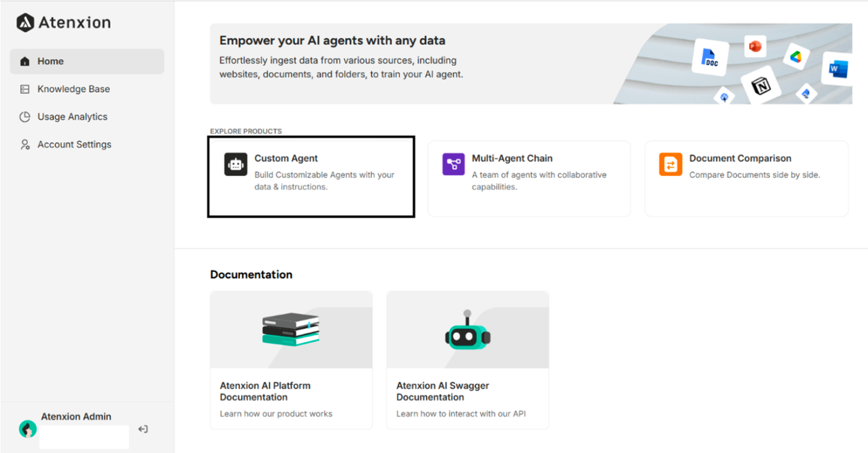Select the Knowledge Base menu item
Viewport: 868px width, 453px height.
73,89
